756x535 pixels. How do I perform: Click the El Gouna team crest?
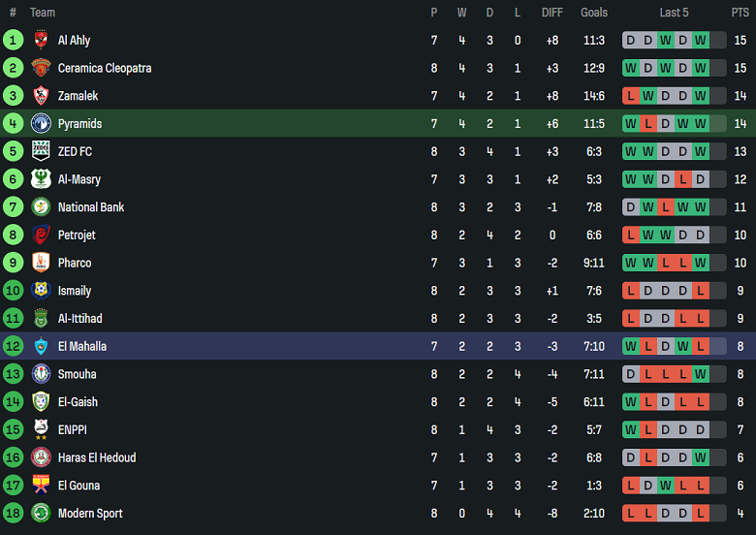(x=41, y=486)
